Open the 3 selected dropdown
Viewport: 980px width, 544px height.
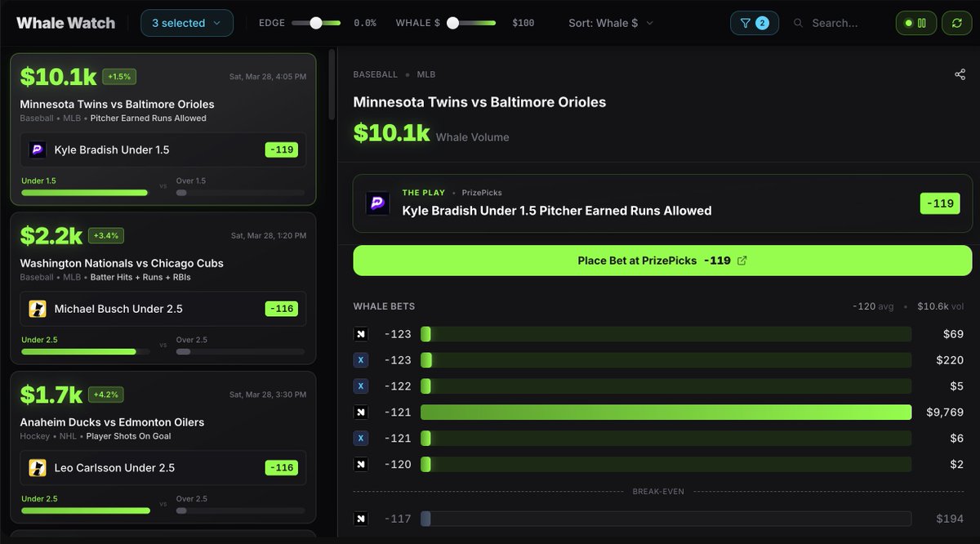187,23
